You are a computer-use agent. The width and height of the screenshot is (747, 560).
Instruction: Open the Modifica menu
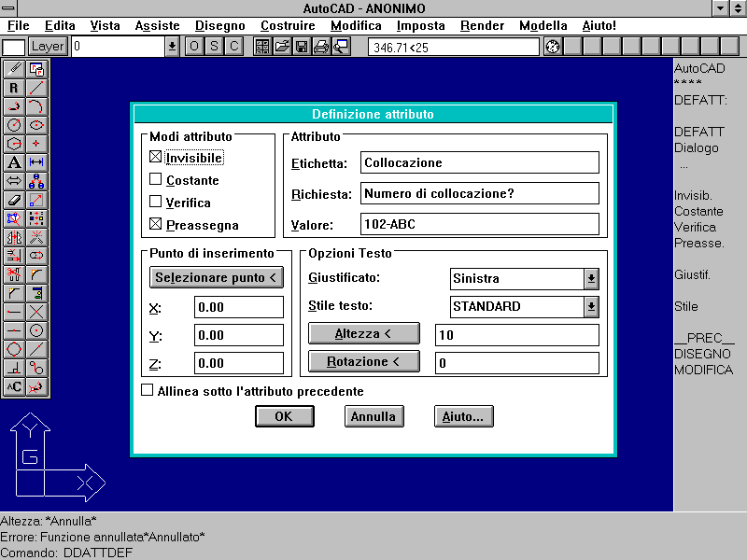pos(356,26)
